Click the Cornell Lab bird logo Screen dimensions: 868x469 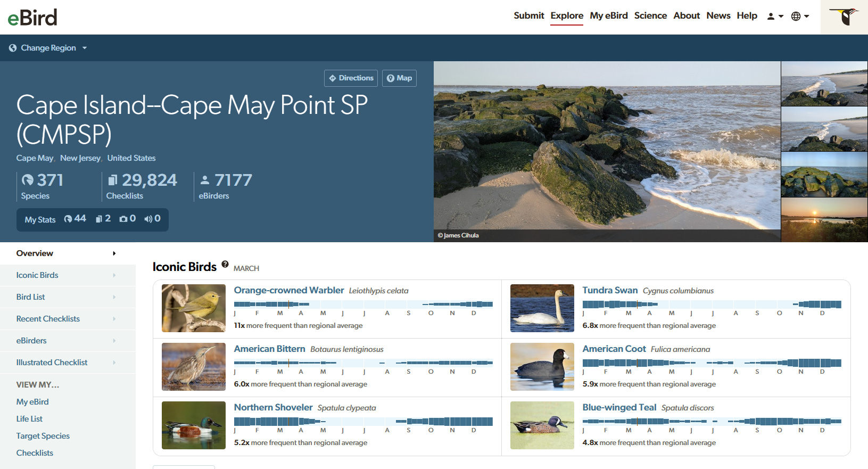(x=844, y=17)
